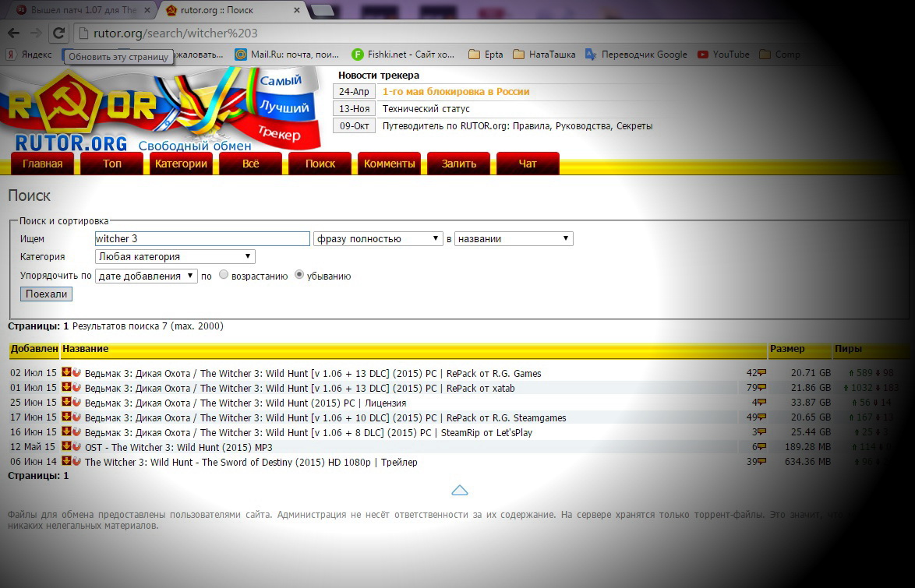Open the 39 comments bubble icon
The width and height of the screenshot is (915, 588).
coord(761,461)
